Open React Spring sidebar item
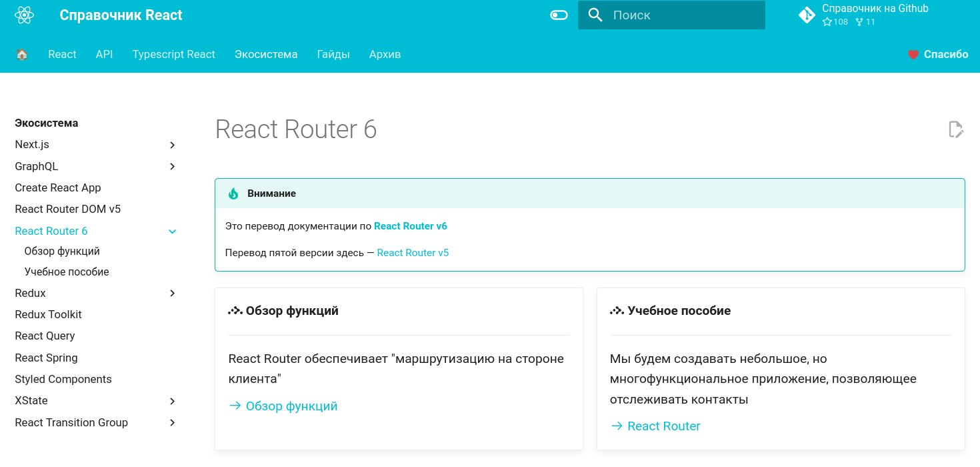This screenshot has width=980, height=467. [46, 358]
